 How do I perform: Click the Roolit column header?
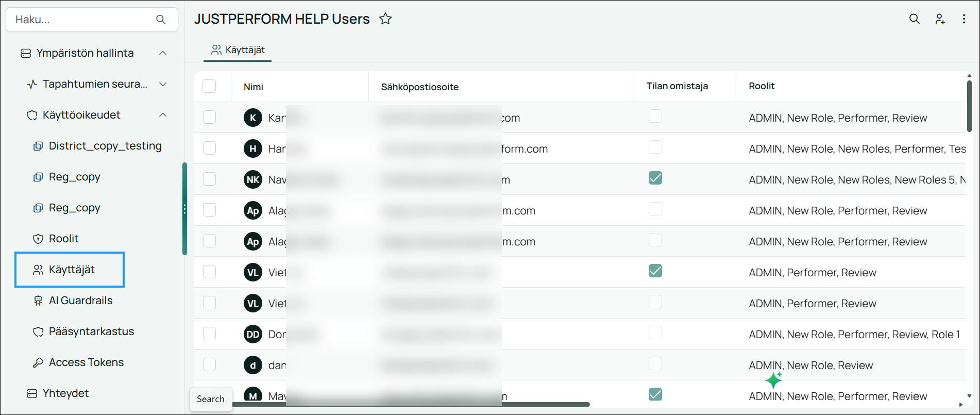click(x=762, y=86)
